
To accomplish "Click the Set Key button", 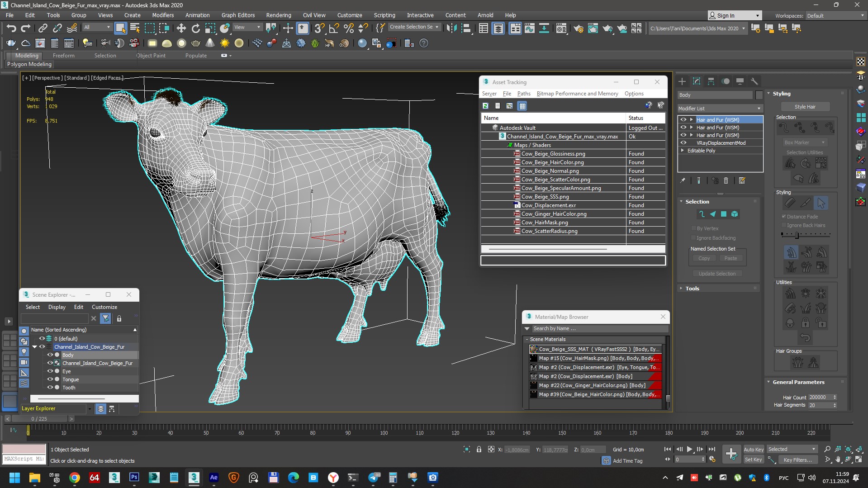I will coord(754,460).
